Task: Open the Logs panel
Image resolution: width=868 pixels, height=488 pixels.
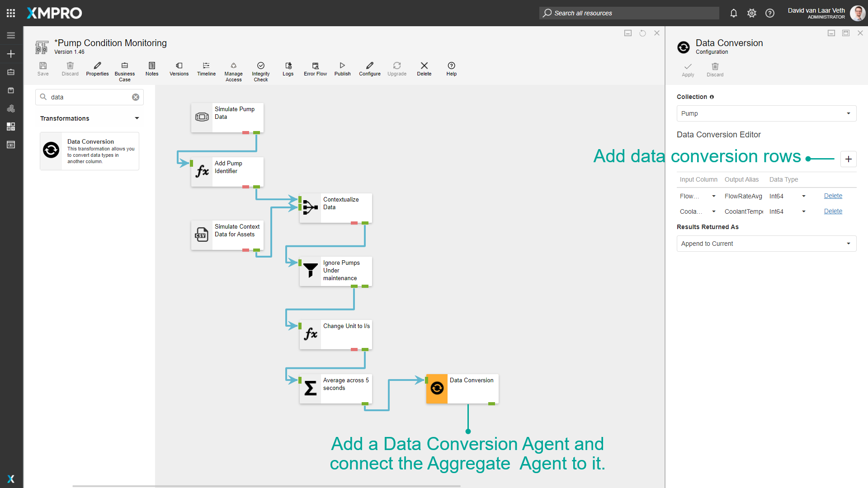Action: [x=288, y=69]
